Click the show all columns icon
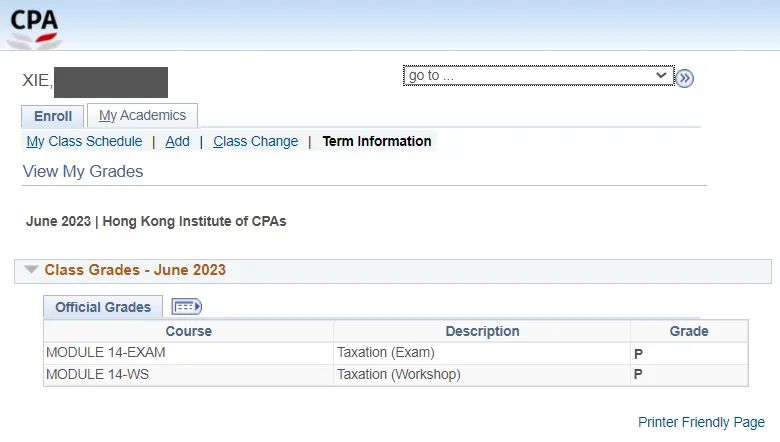780x442 pixels. pyautogui.click(x=187, y=307)
